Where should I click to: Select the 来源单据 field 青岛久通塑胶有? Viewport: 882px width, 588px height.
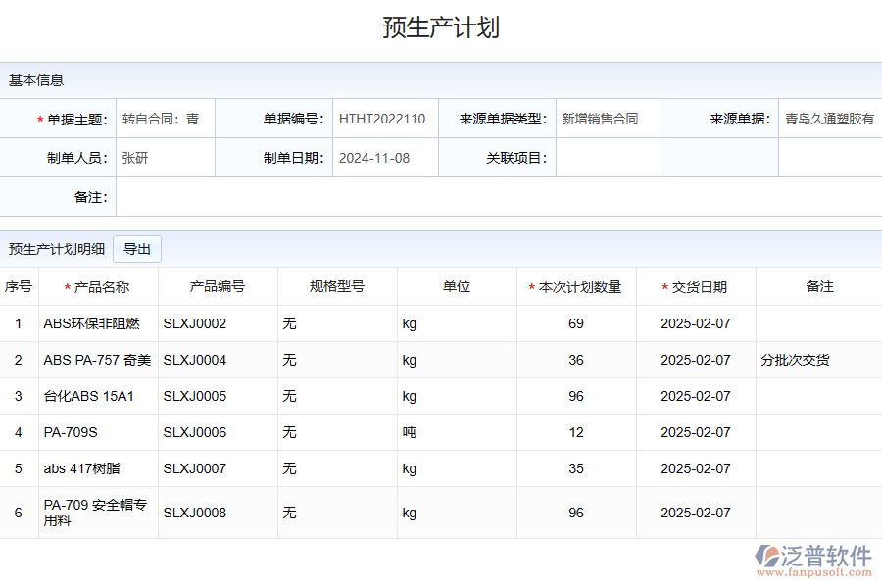click(x=829, y=119)
